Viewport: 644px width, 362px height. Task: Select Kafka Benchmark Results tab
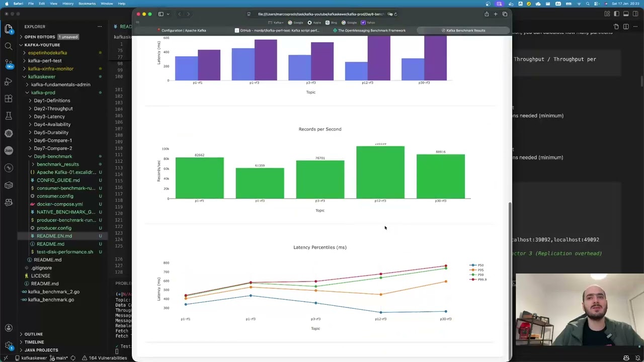[x=464, y=30]
